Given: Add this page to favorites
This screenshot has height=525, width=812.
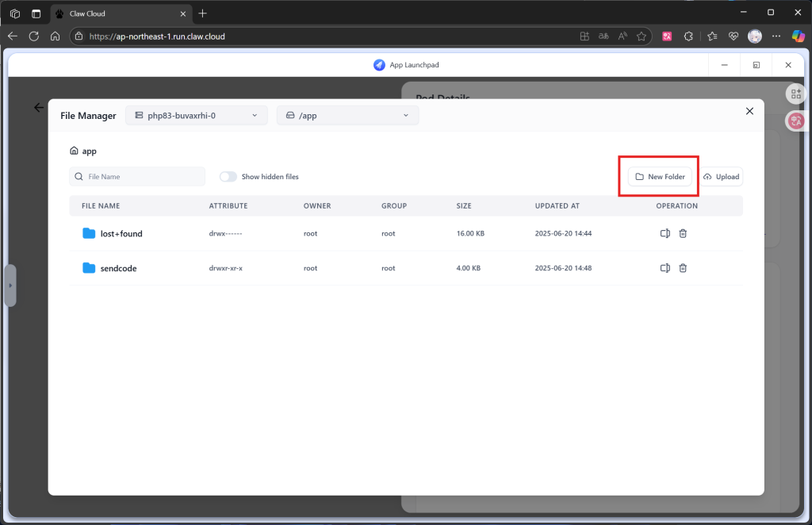Looking at the screenshot, I should coord(642,36).
